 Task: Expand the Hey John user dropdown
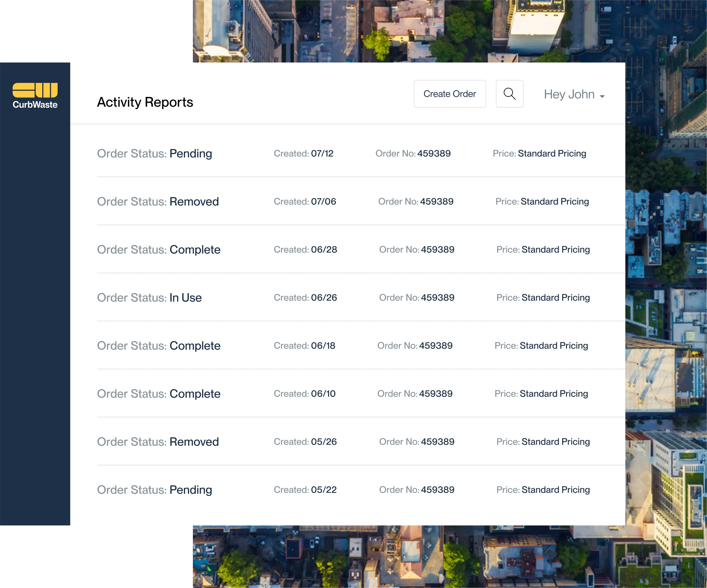569,94
